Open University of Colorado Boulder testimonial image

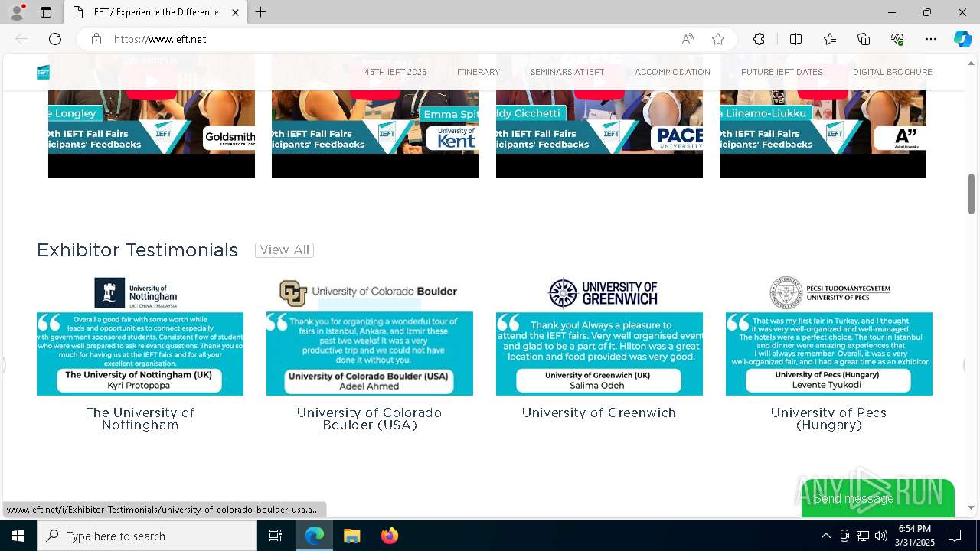point(370,335)
